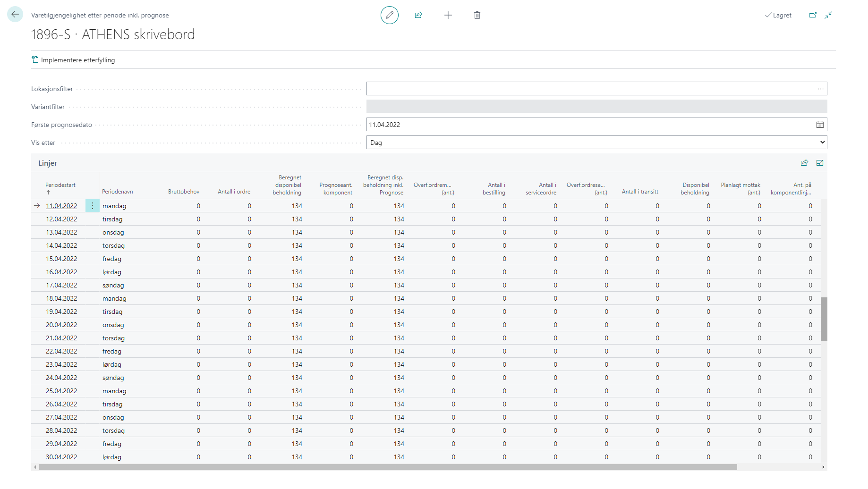Screen dimensions: 868x489
Task: Go back using the arrow icon top left
Action: pyautogui.click(x=15, y=14)
